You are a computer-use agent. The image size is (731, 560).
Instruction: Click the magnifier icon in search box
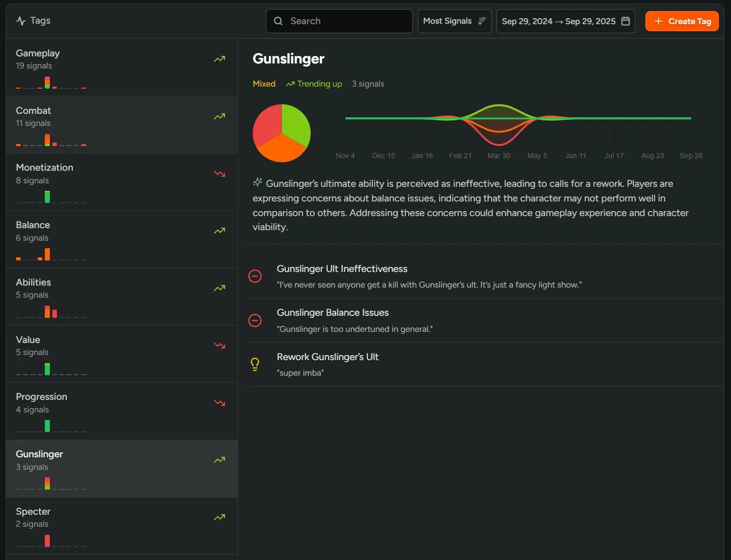pos(278,21)
